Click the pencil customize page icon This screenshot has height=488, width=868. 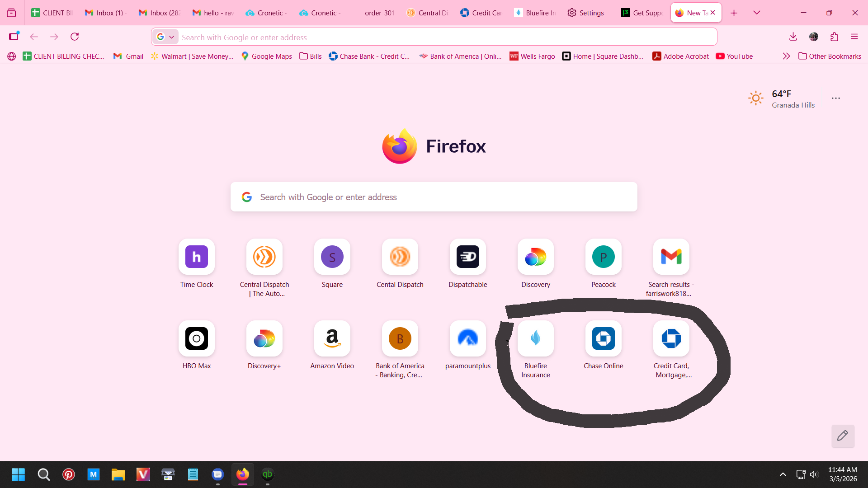pos(843,436)
